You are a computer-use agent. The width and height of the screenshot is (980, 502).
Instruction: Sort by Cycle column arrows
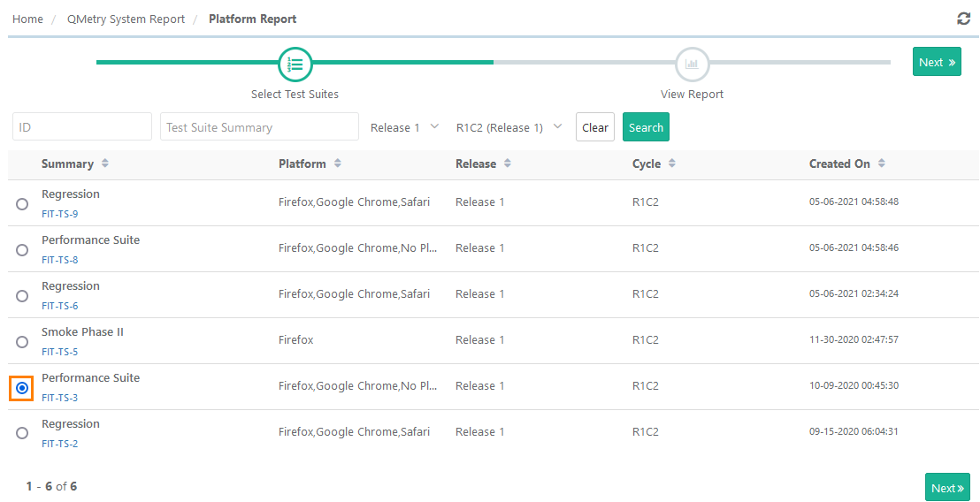click(672, 164)
